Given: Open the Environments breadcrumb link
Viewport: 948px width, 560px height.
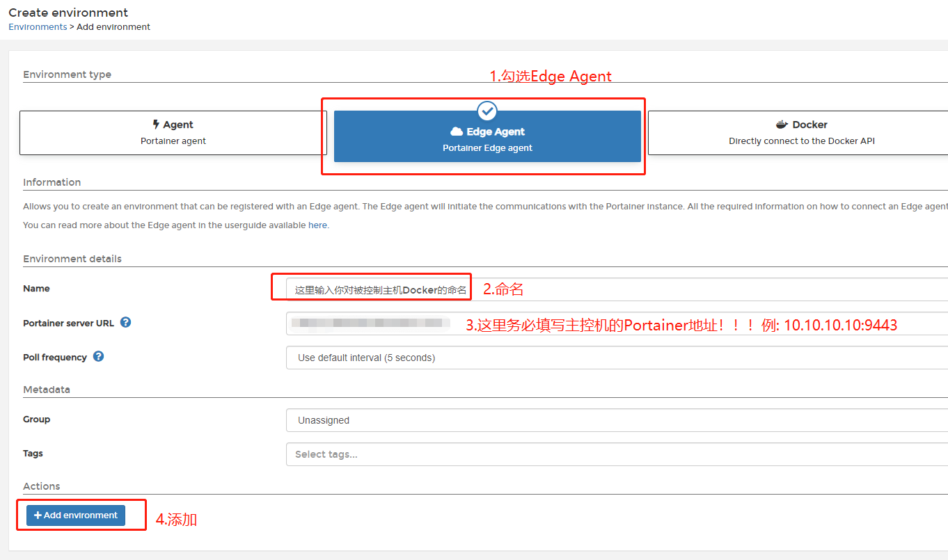Looking at the screenshot, I should (38, 27).
